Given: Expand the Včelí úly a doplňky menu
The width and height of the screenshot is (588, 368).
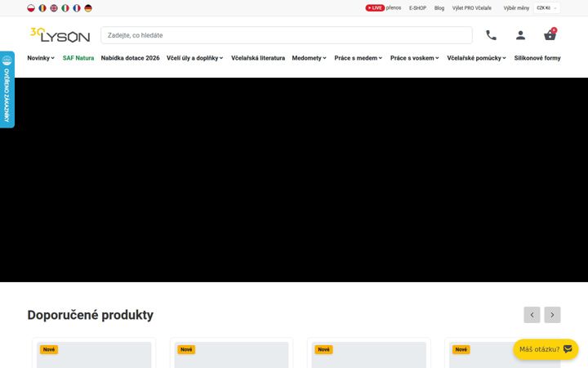Looking at the screenshot, I should [x=194, y=58].
